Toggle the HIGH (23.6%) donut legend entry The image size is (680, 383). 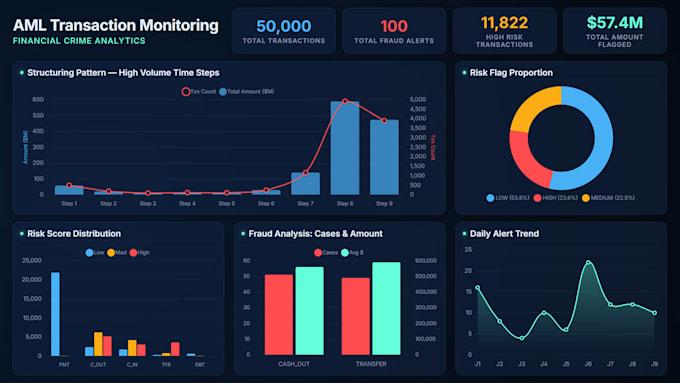coord(556,198)
